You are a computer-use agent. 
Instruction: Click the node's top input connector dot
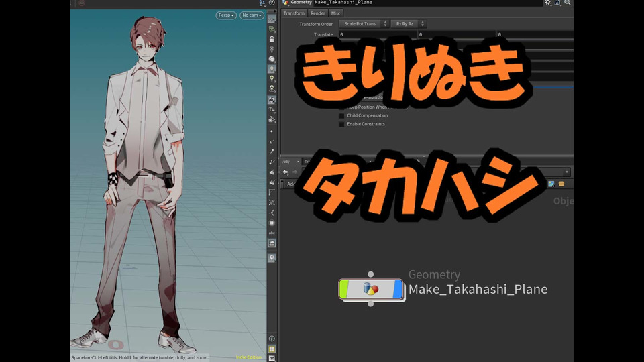(371, 274)
